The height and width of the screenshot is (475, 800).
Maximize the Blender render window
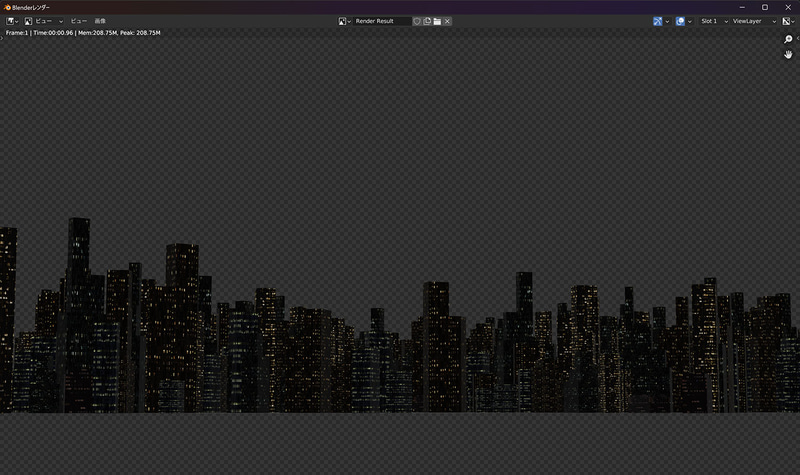click(x=765, y=7)
